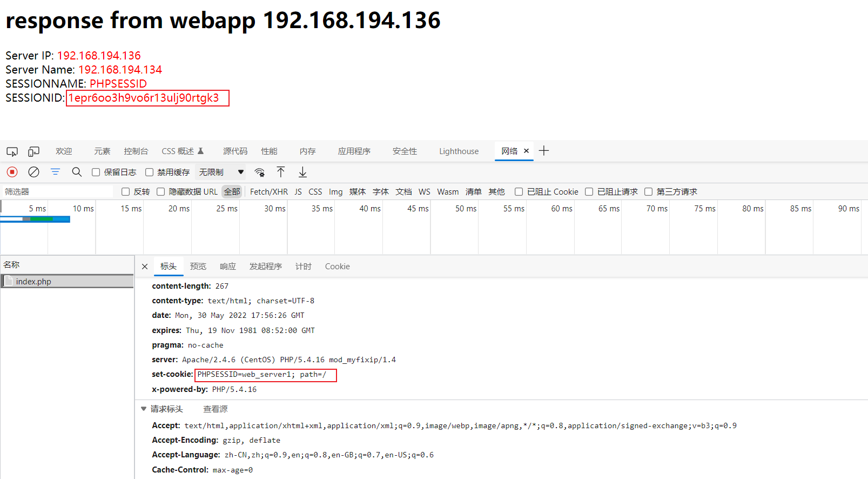The width and height of the screenshot is (868, 479).
Task: Open network conditions wifi icon
Action: 260,172
